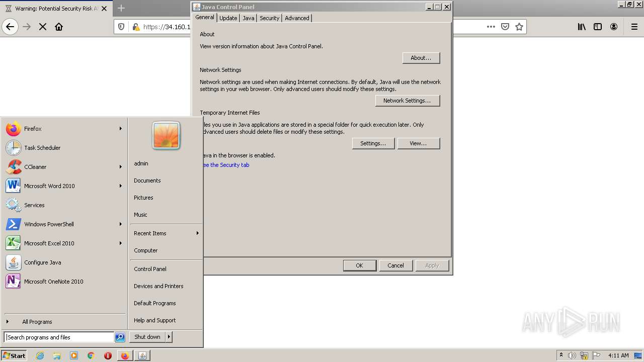
Task: Open Firefox Library icon
Action: (x=582, y=27)
